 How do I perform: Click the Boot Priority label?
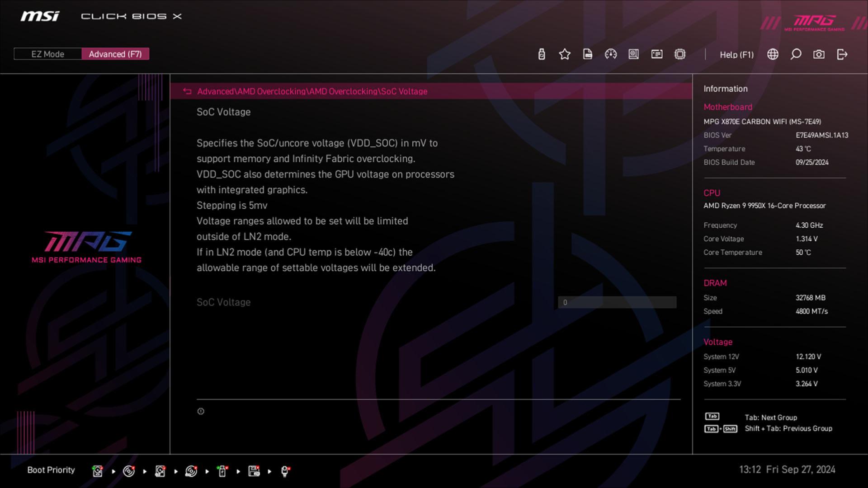51,470
